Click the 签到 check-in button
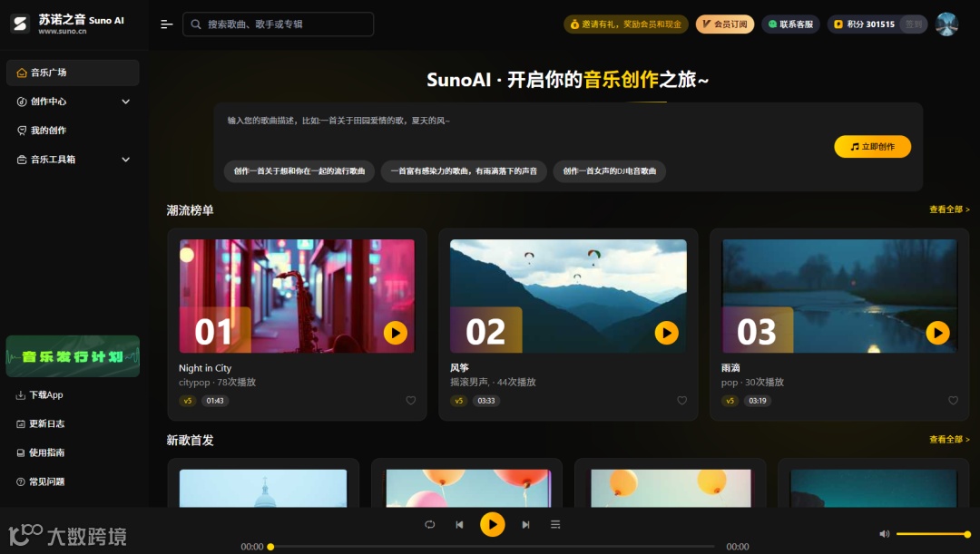 pos(913,24)
